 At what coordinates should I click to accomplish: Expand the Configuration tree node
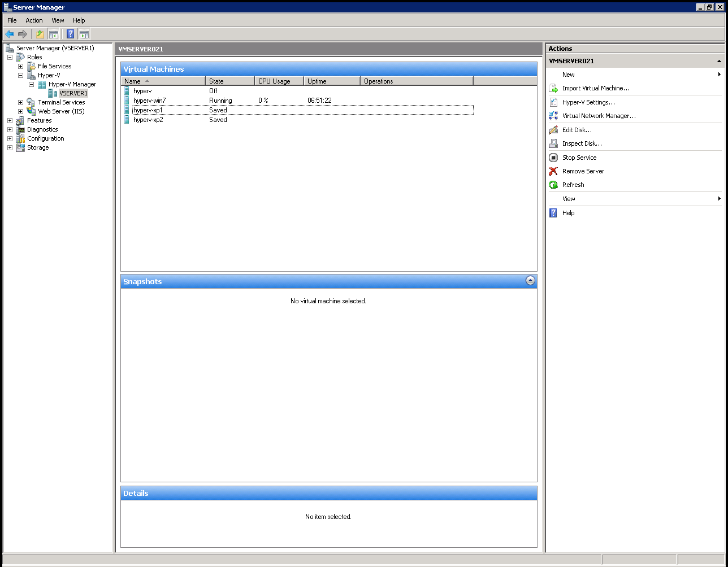coord(10,138)
